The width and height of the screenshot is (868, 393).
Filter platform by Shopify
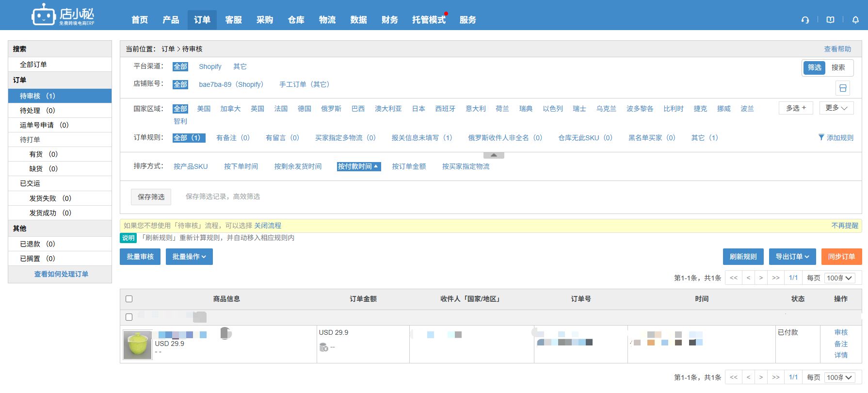(x=210, y=66)
